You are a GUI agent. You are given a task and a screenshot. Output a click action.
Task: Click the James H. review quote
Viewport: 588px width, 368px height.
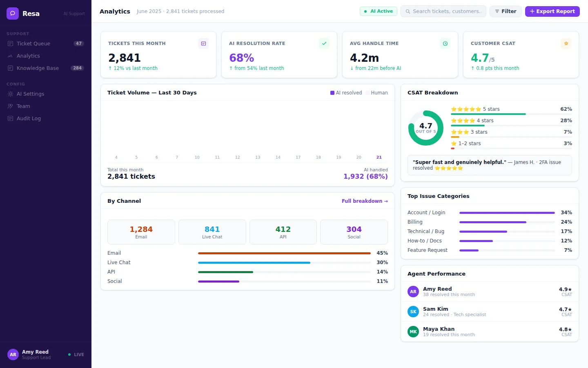click(x=490, y=165)
